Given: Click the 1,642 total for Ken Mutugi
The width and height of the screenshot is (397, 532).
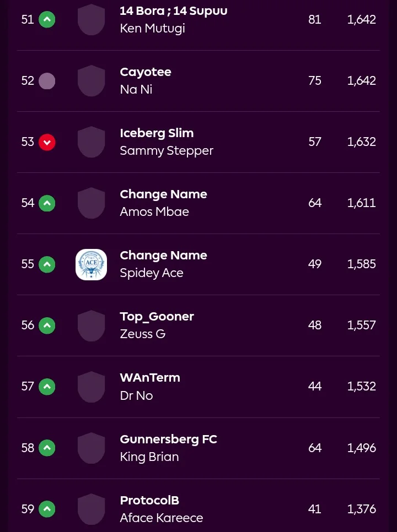Looking at the screenshot, I should [x=361, y=20].
